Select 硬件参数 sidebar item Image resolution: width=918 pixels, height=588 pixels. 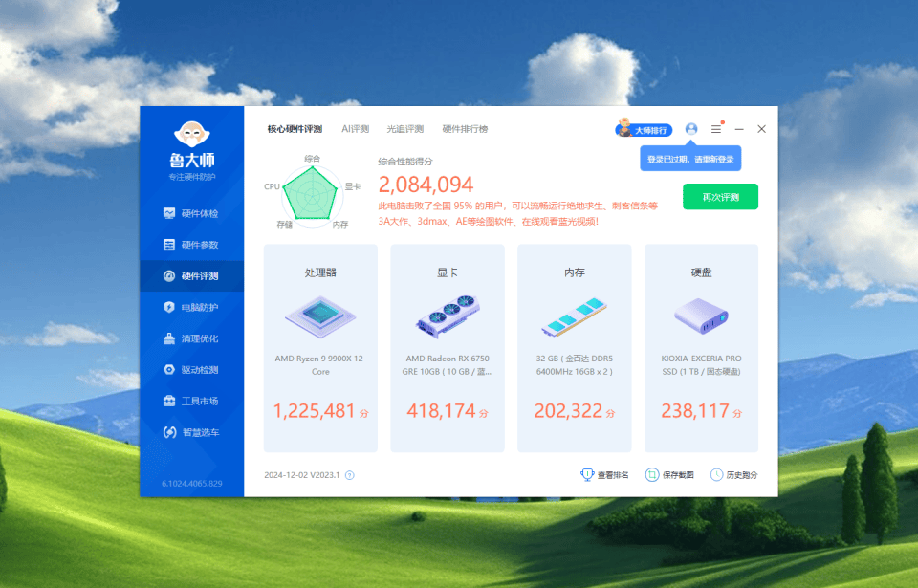(191, 245)
